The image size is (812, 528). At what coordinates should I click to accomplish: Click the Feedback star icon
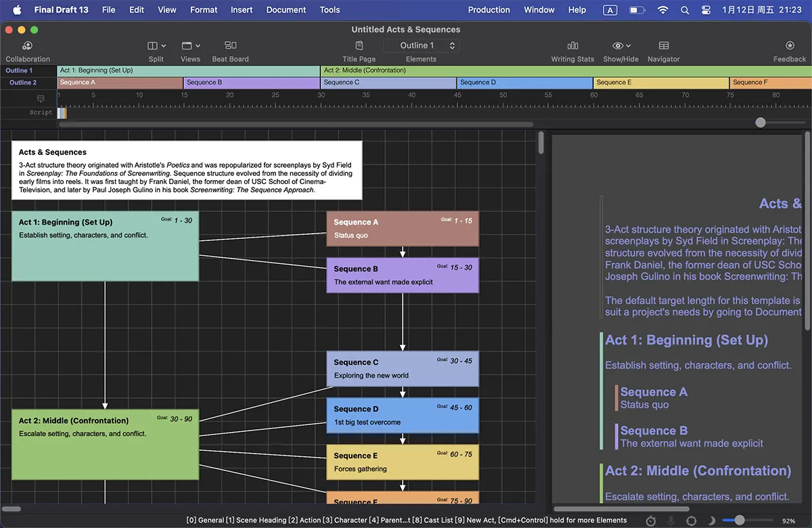tap(790, 46)
